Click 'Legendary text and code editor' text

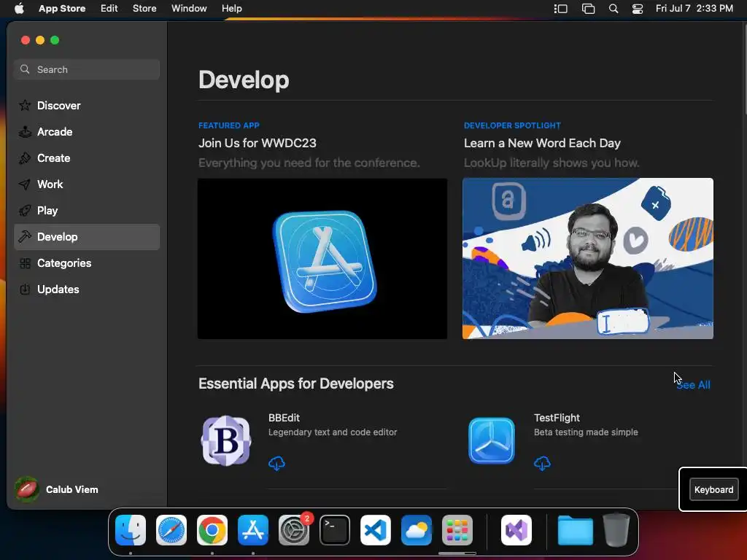click(333, 432)
